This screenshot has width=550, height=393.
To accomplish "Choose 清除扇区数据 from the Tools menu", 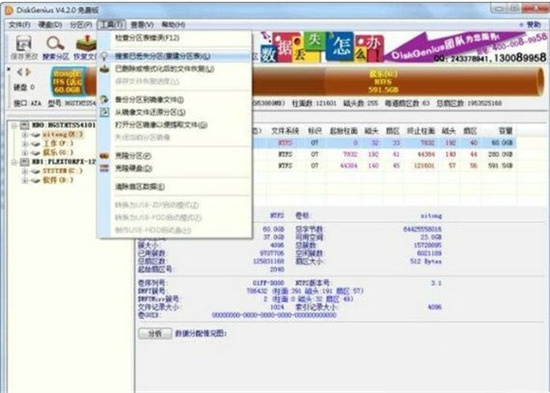I will (x=140, y=187).
